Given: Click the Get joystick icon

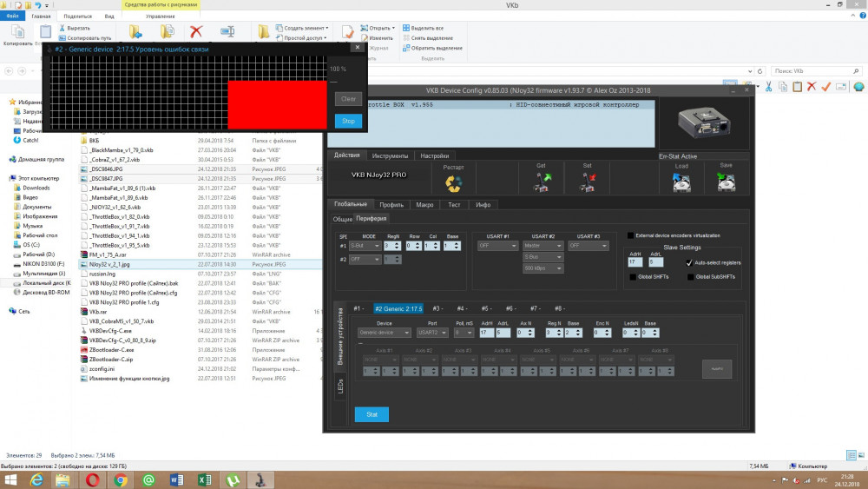Looking at the screenshot, I should click(542, 182).
